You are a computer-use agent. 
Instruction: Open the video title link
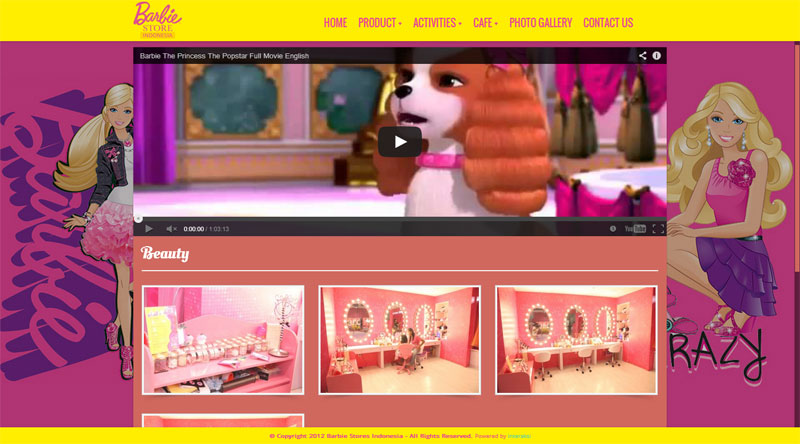(x=224, y=56)
